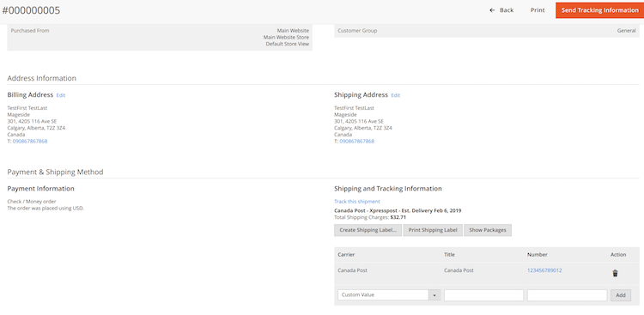Focus the tracking Title input field
Screen dimensions: 644x315
483,295
